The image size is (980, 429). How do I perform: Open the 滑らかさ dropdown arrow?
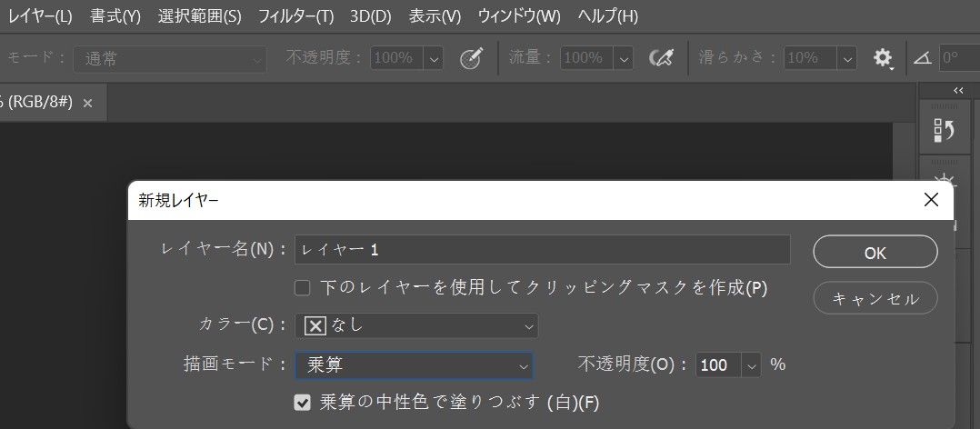coord(847,59)
